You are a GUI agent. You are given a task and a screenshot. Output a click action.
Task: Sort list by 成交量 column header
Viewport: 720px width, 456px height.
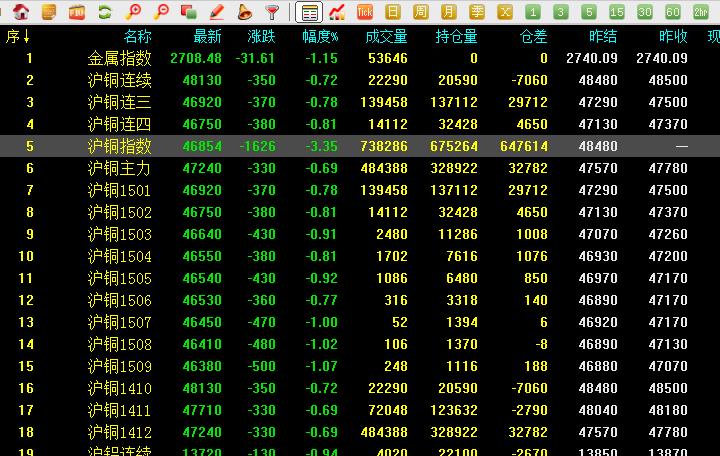386,36
